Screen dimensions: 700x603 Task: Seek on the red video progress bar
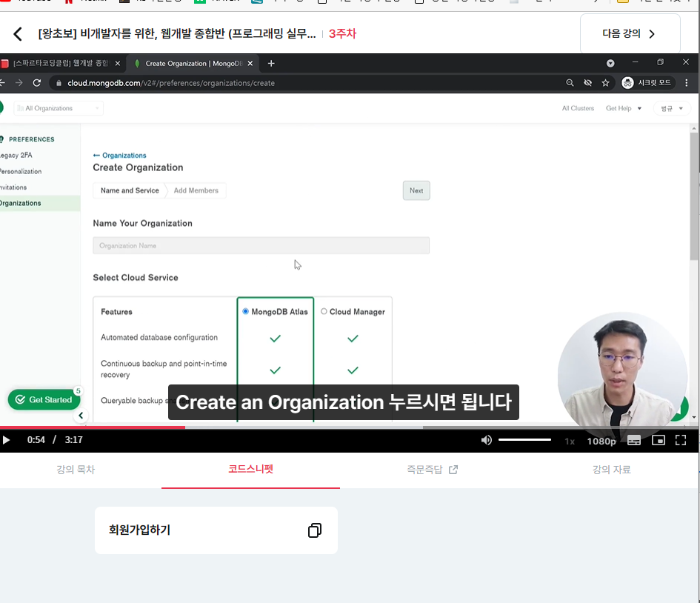(93, 427)
